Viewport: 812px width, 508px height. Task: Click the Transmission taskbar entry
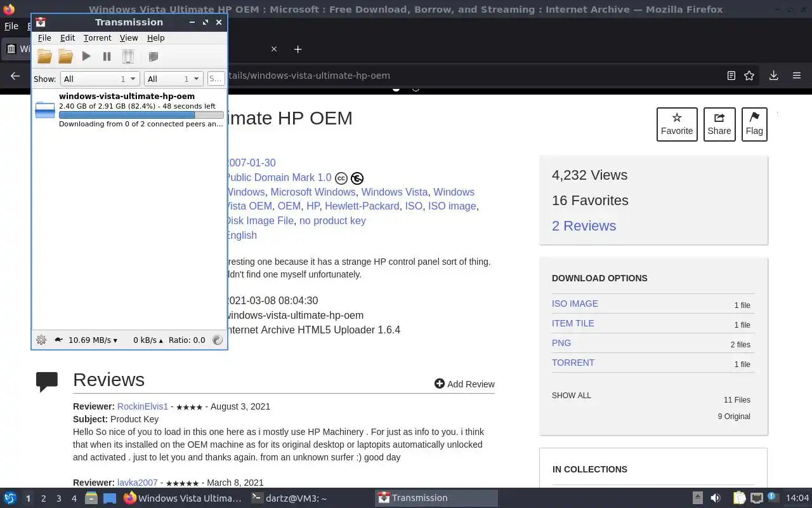[x=436, y=498]
